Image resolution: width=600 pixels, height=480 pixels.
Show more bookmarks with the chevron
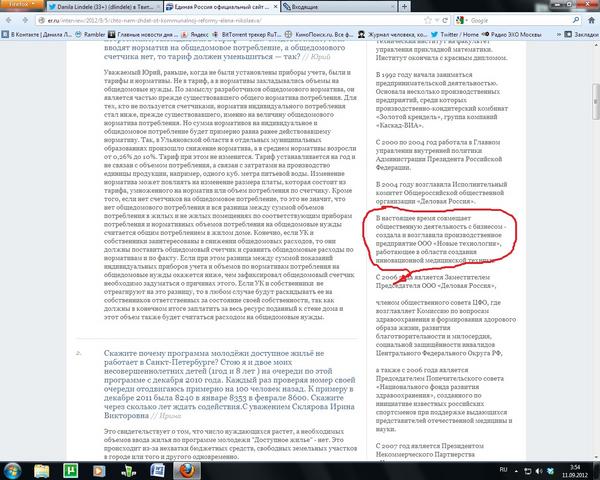pos(558,34)
